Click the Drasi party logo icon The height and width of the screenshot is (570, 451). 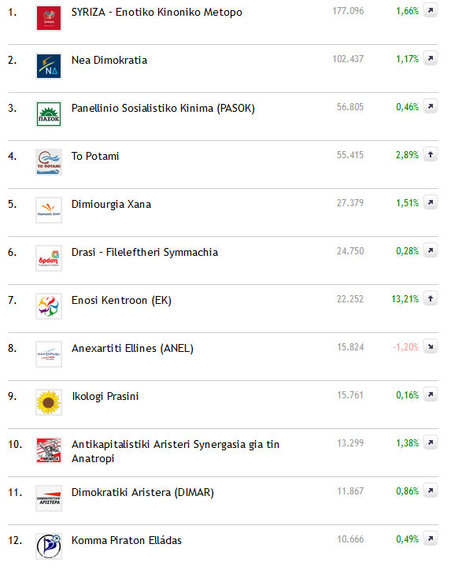(x=49, y=258)
